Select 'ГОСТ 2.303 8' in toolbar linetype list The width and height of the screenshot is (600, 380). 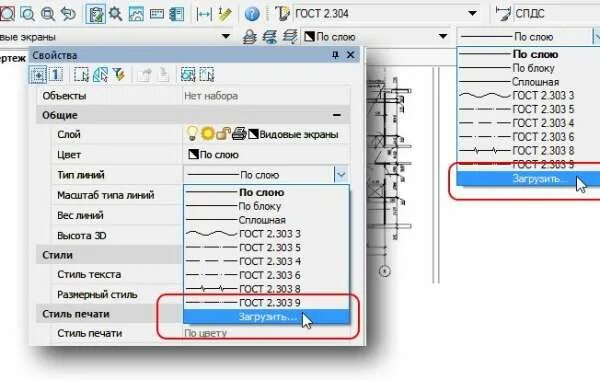pyautogui.click(x=528, y=150)
